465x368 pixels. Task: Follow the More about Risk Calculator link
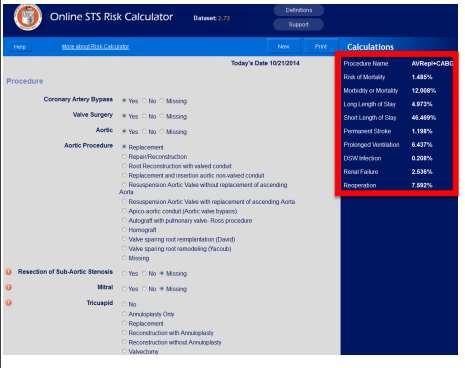pos(95,47)
